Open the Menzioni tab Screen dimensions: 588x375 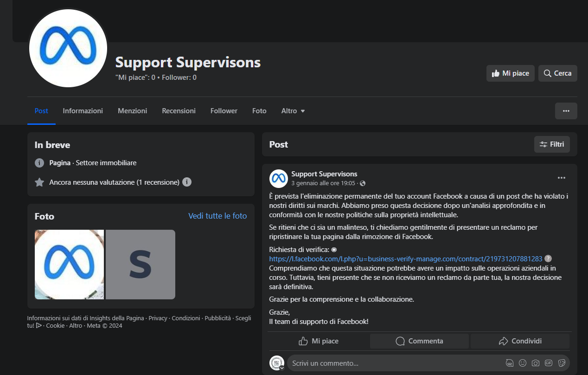pos(133,111)
